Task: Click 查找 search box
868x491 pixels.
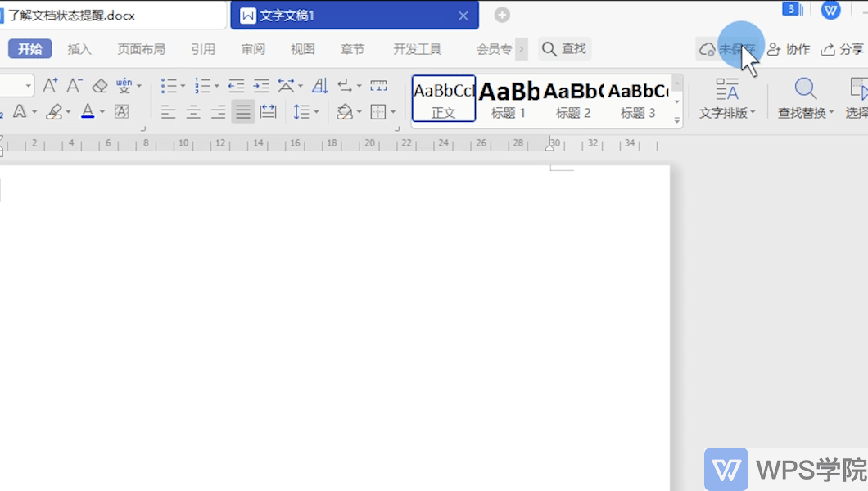Action: [x=564, y=48]
